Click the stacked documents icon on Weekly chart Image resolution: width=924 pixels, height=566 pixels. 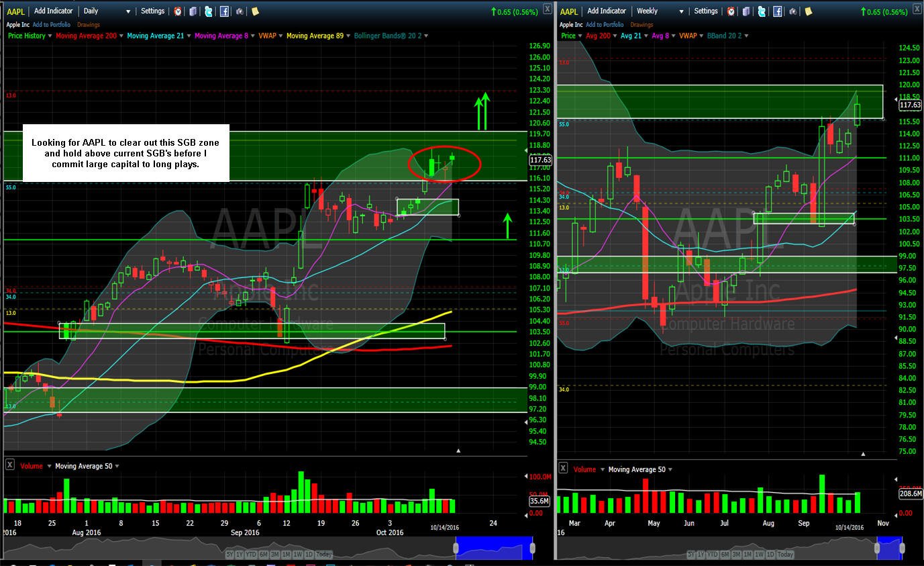pyautogui.click(x=746, y=11)
